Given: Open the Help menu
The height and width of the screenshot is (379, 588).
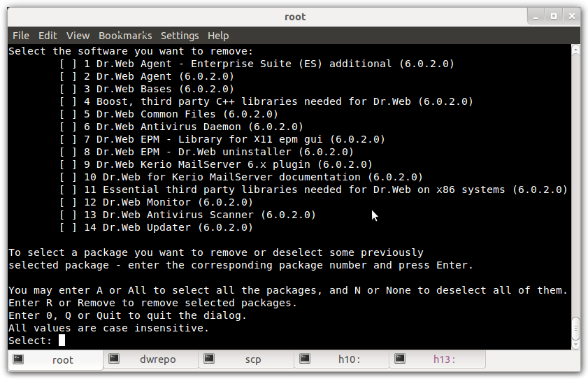Looking at the screenshot, I should pyautogui.click(x=218, y=36).
